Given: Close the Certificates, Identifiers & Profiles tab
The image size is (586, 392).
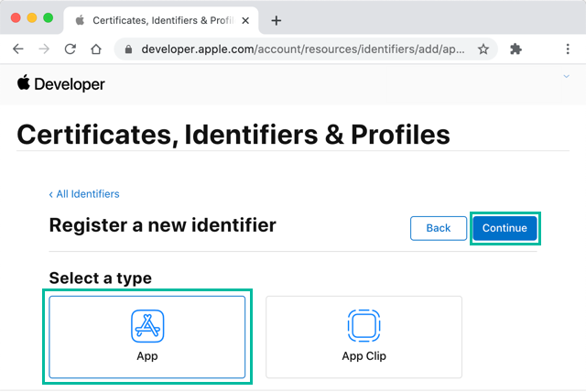Looking at the screenshot, I should coord(245,20).
